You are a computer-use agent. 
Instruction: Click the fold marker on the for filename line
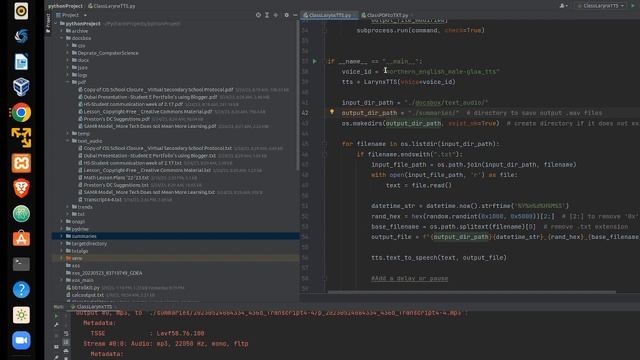point(325,144)
